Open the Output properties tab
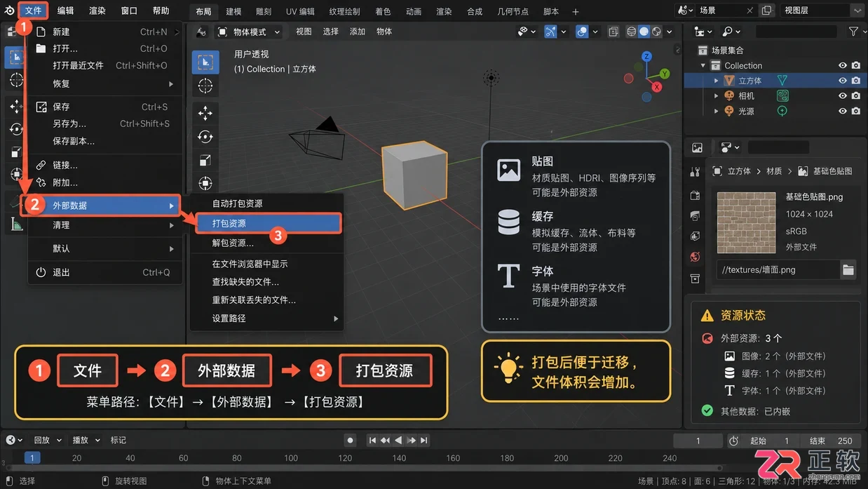Viewport: 868px width, 489px height. (695, 196)
